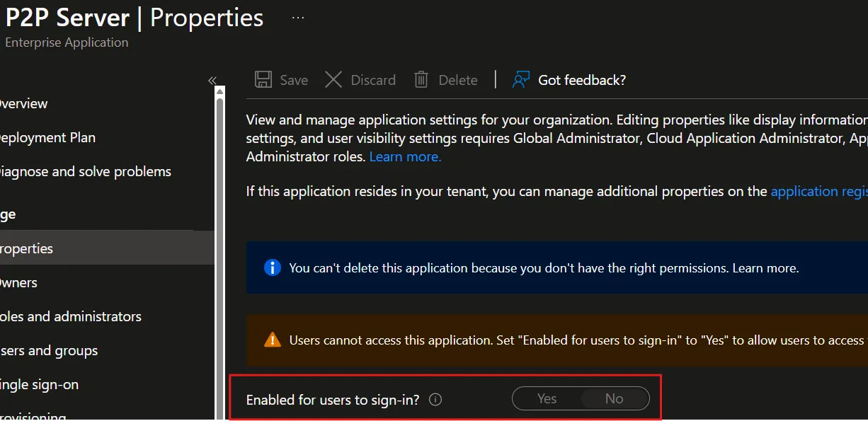Open Users and groups from sidebar
This screenshot has width=868, height=421.
(x=48, y=350)
